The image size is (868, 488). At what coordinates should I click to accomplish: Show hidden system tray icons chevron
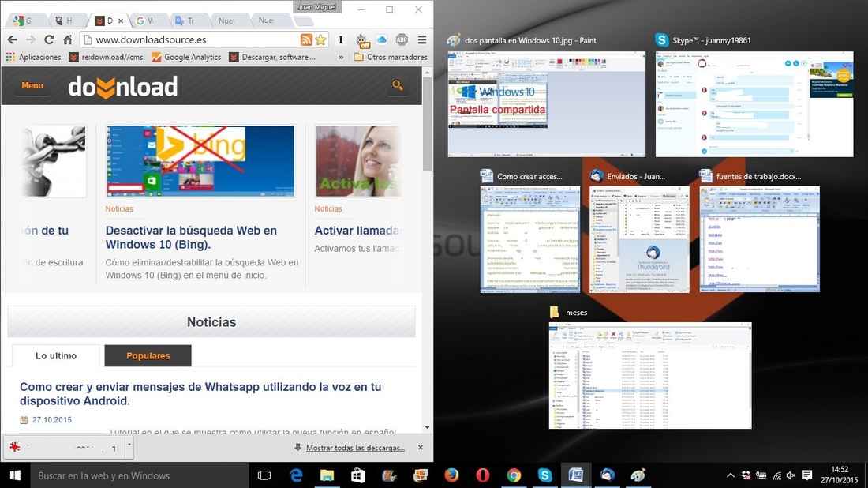tap(730, 475)
